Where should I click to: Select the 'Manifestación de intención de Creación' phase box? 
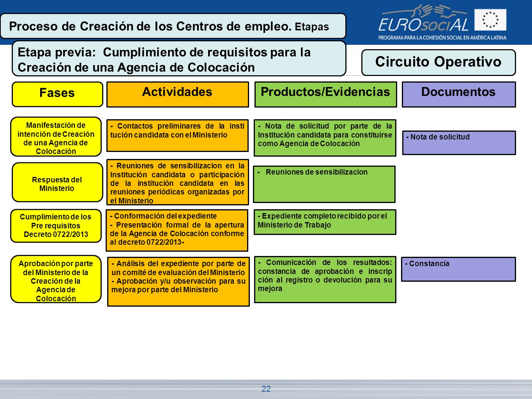(x=56, y=137)
